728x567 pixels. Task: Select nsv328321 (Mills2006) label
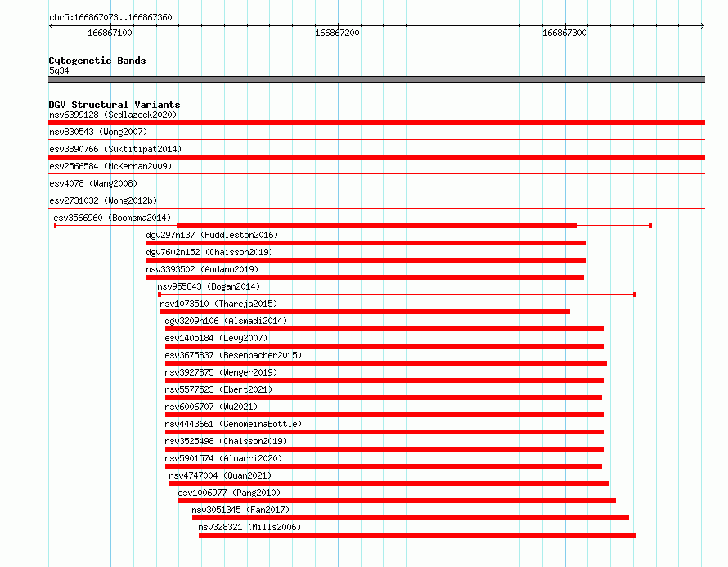[249, 527]
